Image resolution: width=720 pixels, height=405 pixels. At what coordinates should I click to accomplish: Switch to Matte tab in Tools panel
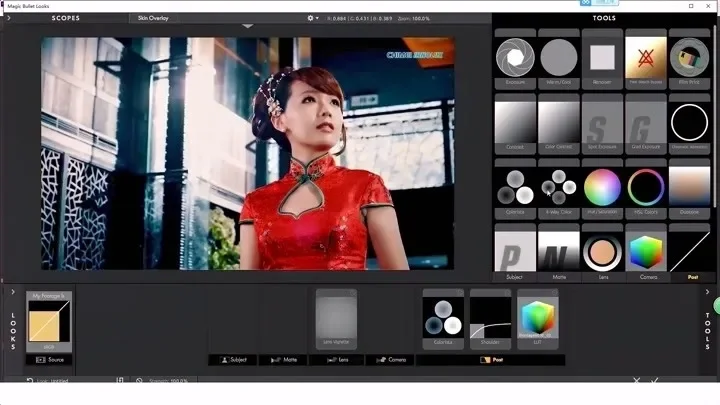559,277
